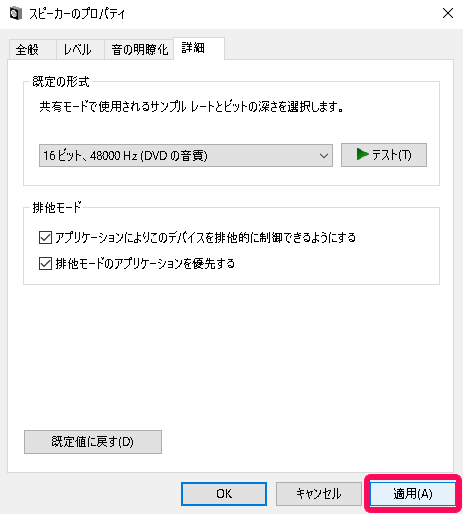Screen dimensions: 463x514
Task: Click the 排他モード group label
Action: 57,208
